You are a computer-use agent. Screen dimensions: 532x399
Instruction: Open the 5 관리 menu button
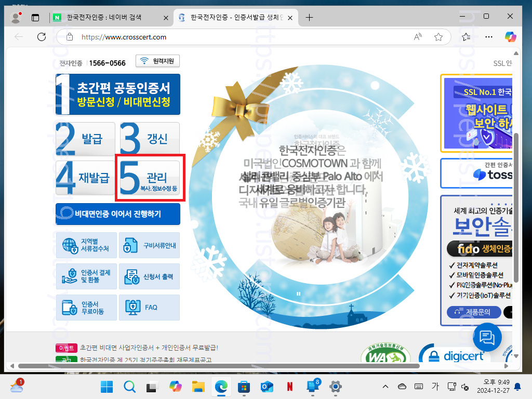(150, 178)
